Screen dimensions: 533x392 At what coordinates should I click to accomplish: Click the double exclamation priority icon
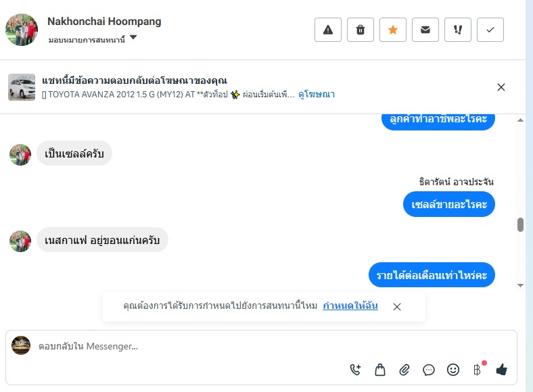point(458,30)
